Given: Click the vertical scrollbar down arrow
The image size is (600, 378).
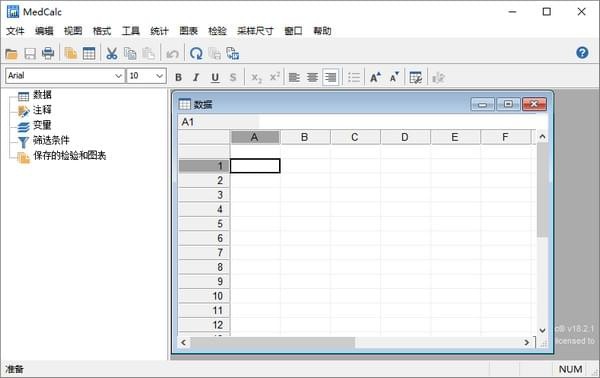Looking at the screenshot, I should point(542,330).
